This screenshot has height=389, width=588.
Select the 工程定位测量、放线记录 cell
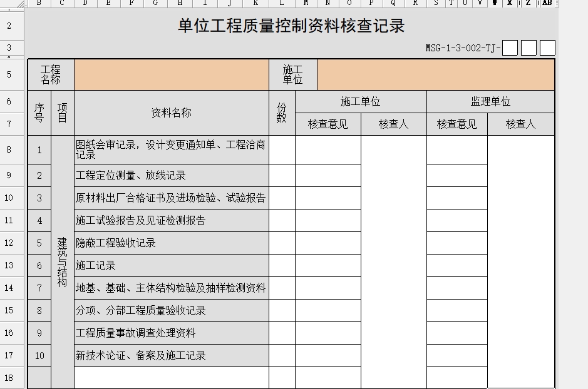pyautogui.click(x=171, y=176)
